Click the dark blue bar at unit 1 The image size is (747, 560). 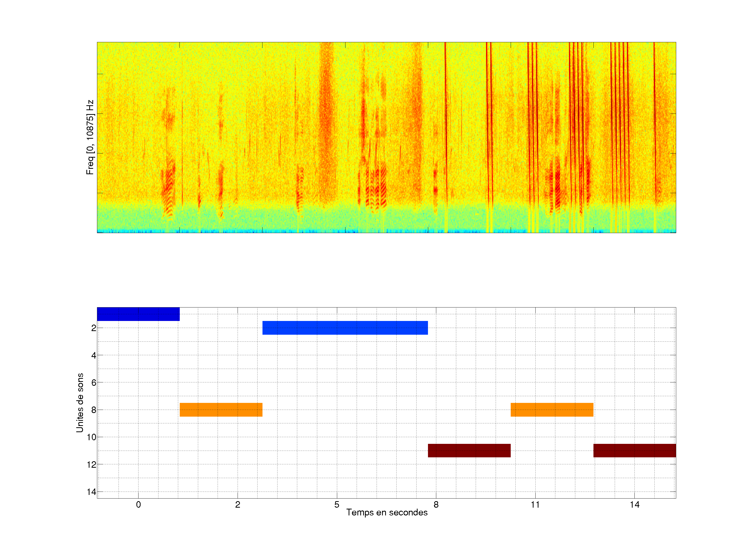(x=138, y=314)
